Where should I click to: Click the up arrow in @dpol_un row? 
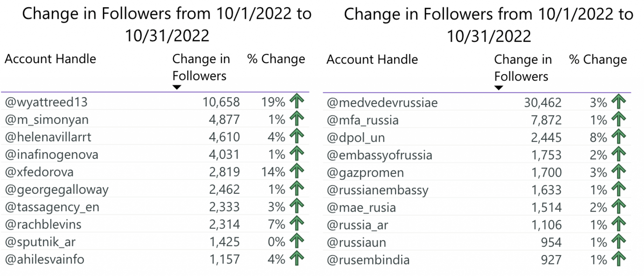(619, 136)
